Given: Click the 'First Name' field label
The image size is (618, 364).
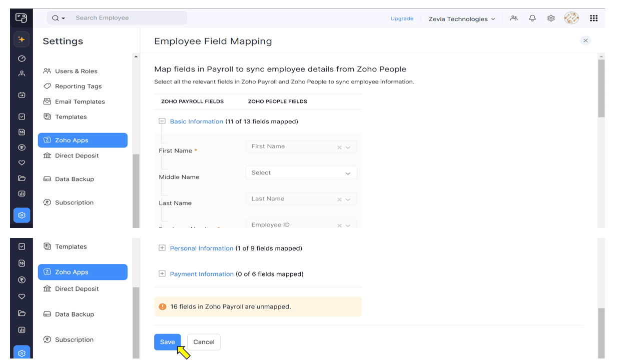Looking at the screenshot, I should (175, 150).
